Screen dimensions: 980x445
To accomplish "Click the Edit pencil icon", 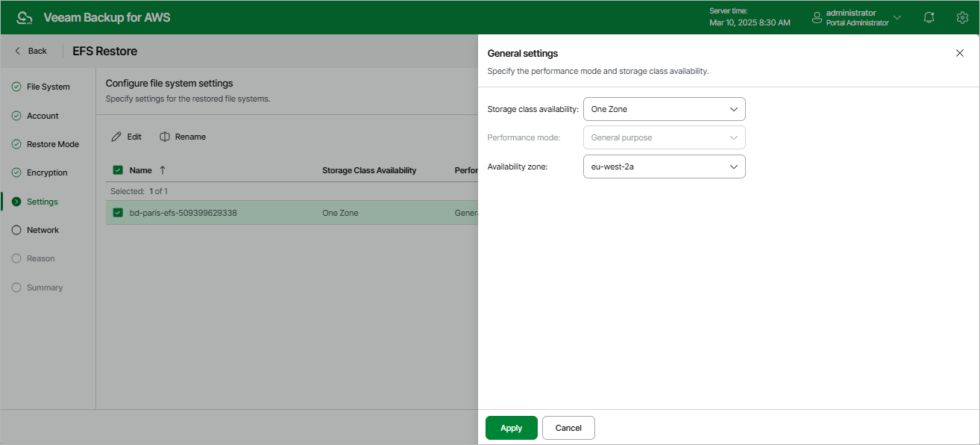I will [x=116, y=137].
